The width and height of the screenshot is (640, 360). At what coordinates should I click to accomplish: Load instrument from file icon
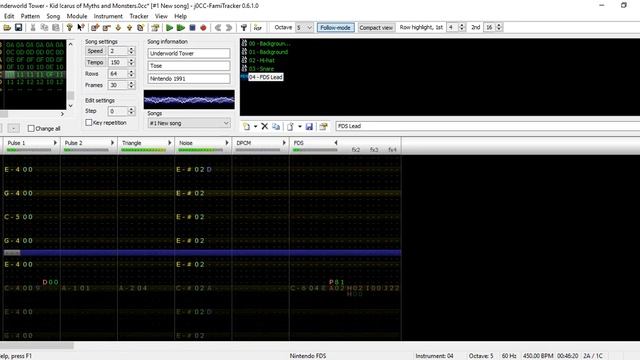[x=290, y=127]
